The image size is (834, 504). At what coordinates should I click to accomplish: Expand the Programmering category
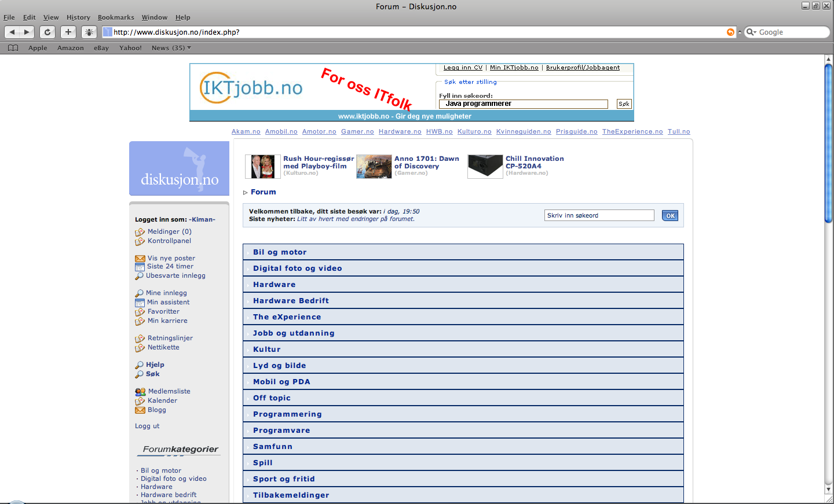click(463, 414)
